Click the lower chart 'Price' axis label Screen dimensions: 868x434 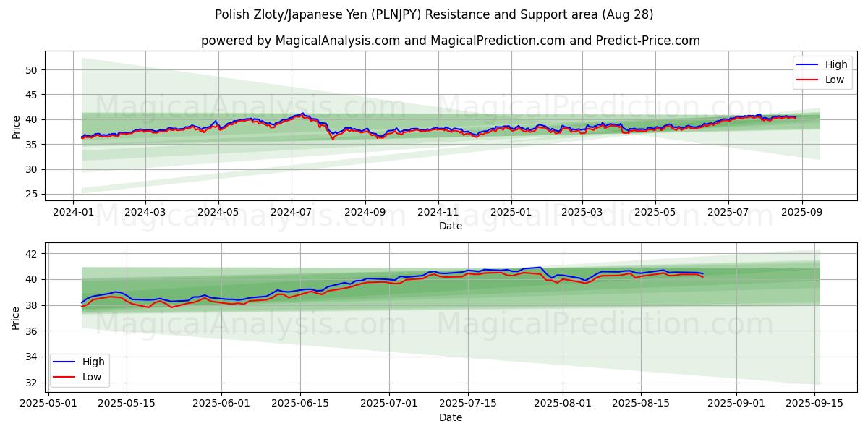(17, 318)
